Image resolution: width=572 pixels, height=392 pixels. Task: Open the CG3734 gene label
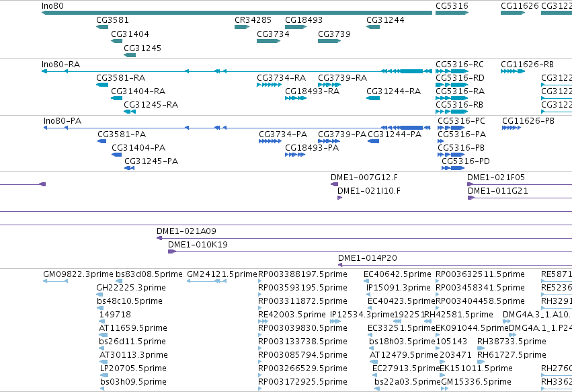click(273, 34)
